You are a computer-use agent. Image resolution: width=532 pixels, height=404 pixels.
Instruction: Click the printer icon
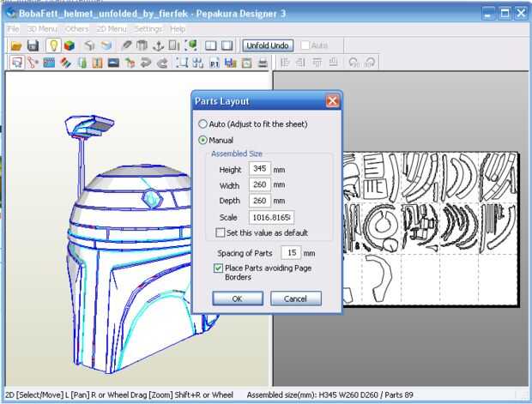[263, 63]
